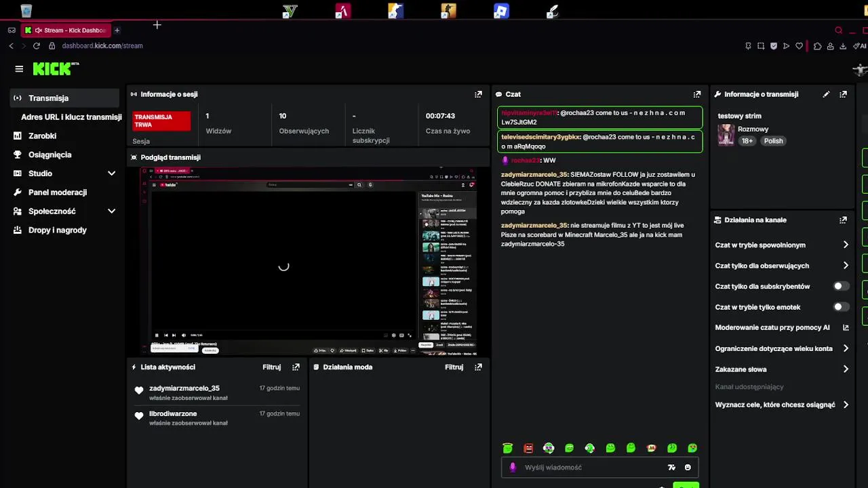This screenshot has height=488, width=868.
Task: Open the browser downloads icon
Action: pos(843,46)
